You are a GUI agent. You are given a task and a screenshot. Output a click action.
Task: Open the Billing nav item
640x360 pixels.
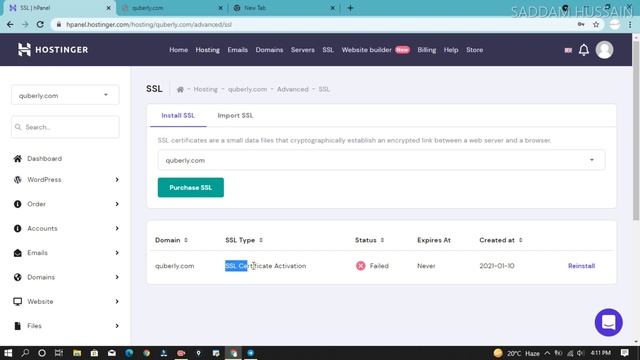tap(427, 50)
